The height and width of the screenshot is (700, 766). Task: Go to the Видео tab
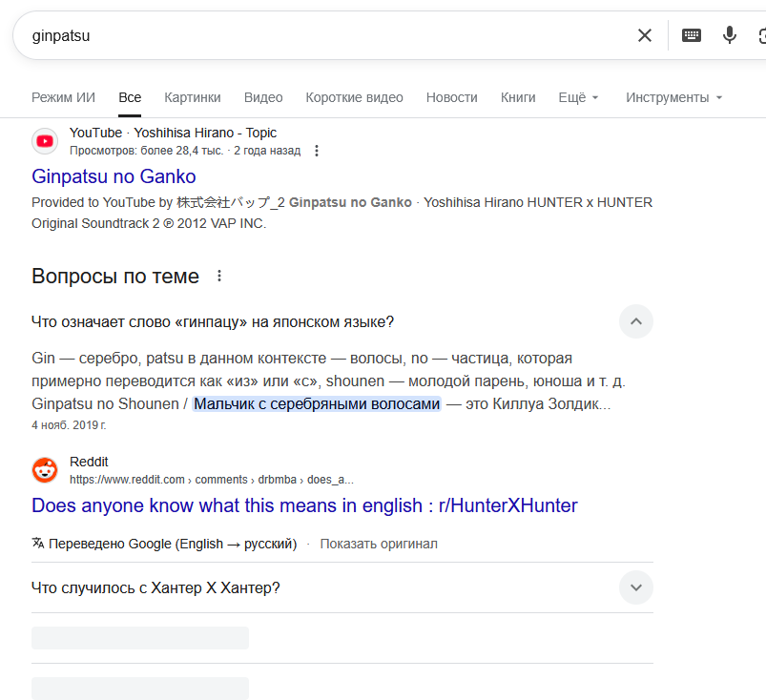coord(263,97)
